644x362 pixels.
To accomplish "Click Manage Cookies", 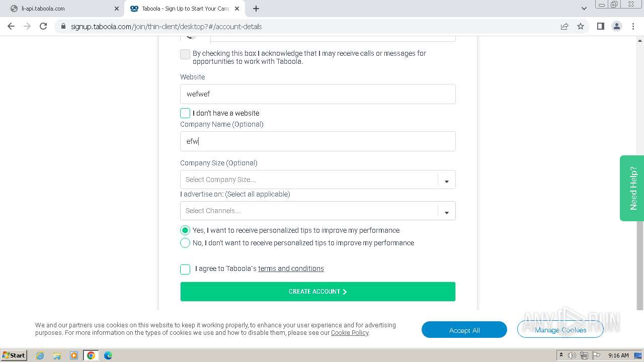I will pyautogui.click(x=560, y=330).
